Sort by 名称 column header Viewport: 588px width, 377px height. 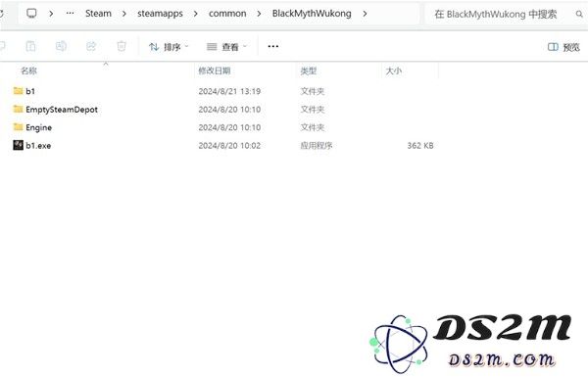click(28, 71)
